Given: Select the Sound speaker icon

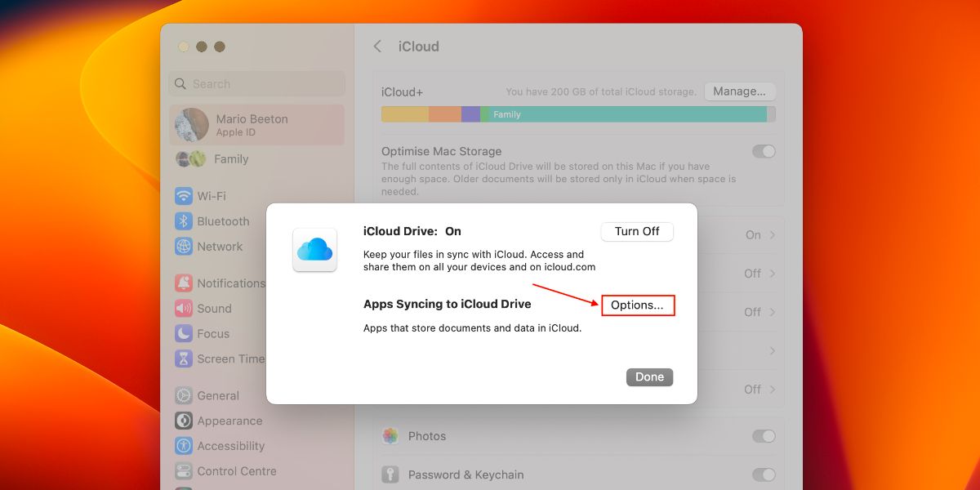Looking at the screenshot, I should [183, 308].
